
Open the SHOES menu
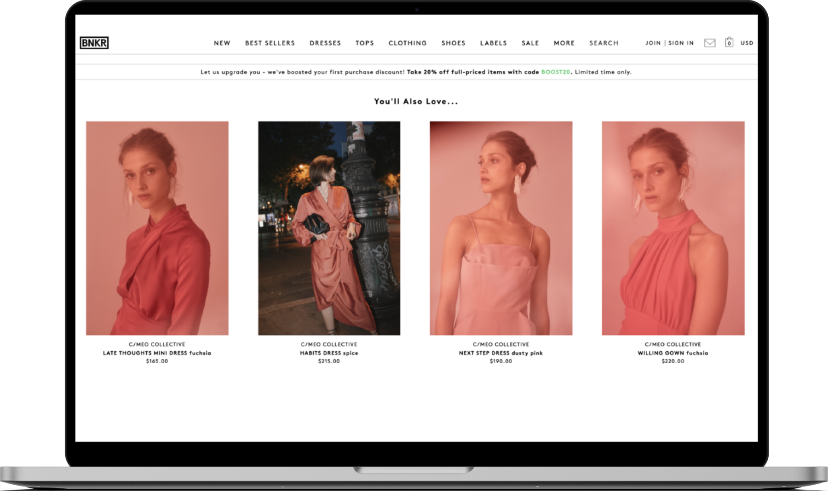point(454,43)
